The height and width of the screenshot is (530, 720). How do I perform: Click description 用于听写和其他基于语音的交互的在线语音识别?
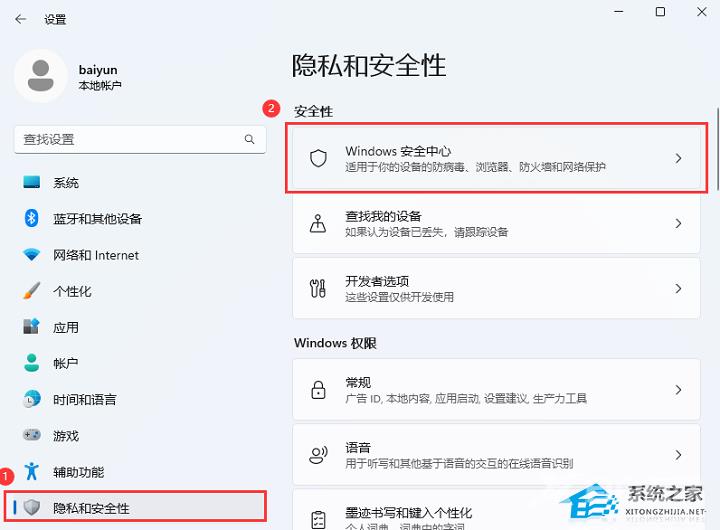459,463
